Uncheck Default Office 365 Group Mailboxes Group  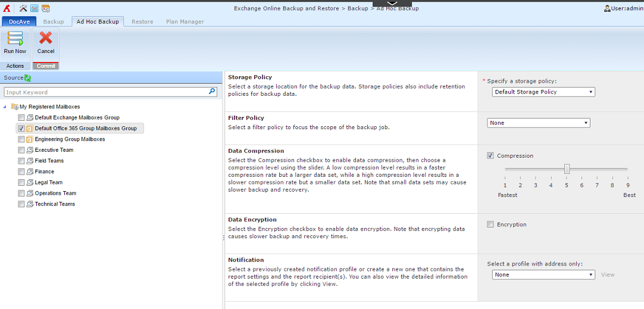[21, 129]
